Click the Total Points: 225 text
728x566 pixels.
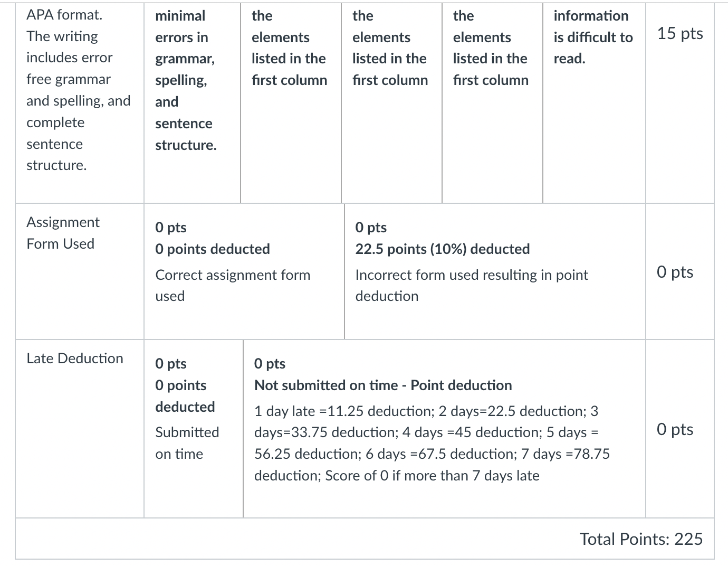[x=641, y=539]
